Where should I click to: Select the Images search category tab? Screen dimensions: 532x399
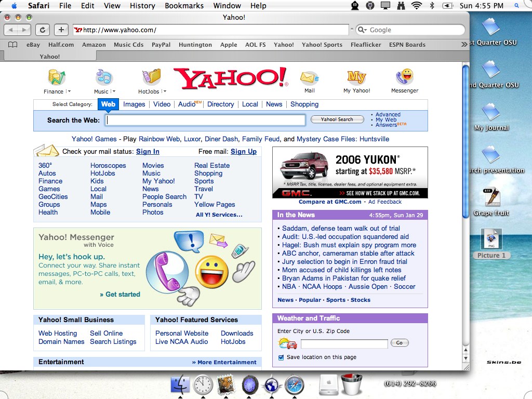(134, 104)
